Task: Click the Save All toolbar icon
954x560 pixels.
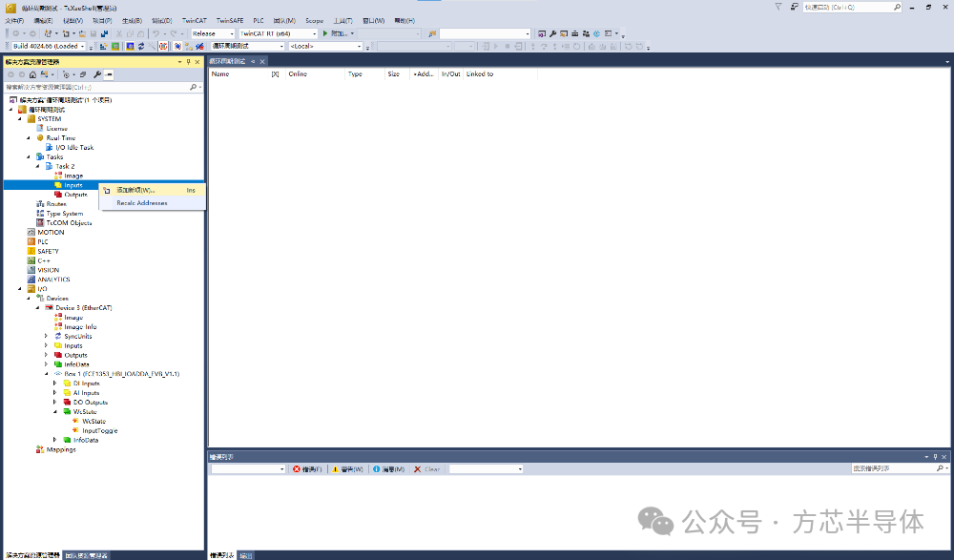Action: click(104, 33)
